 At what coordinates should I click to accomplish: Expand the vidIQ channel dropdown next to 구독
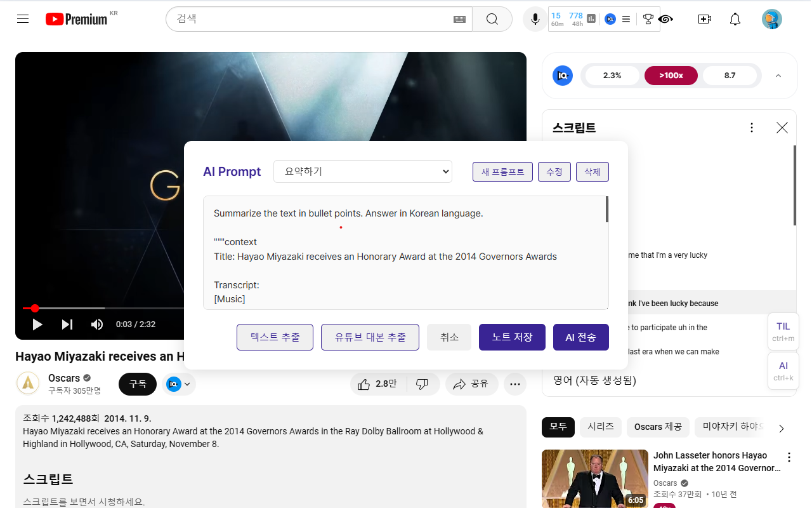[x=179, y=384]
